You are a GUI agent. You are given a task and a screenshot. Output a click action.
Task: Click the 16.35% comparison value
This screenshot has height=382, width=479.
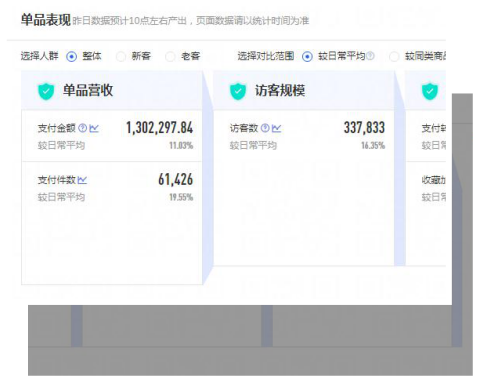[x=373, y=145]
